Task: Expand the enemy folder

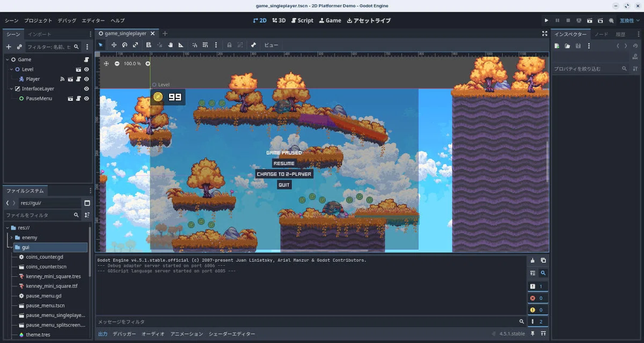Action: (11, 237)
